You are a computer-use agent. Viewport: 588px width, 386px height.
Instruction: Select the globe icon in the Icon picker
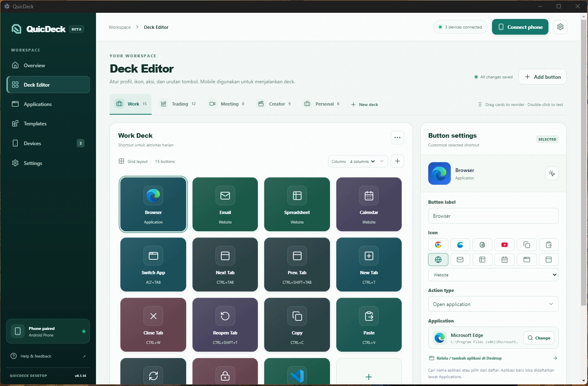click(x=438, y=260)
